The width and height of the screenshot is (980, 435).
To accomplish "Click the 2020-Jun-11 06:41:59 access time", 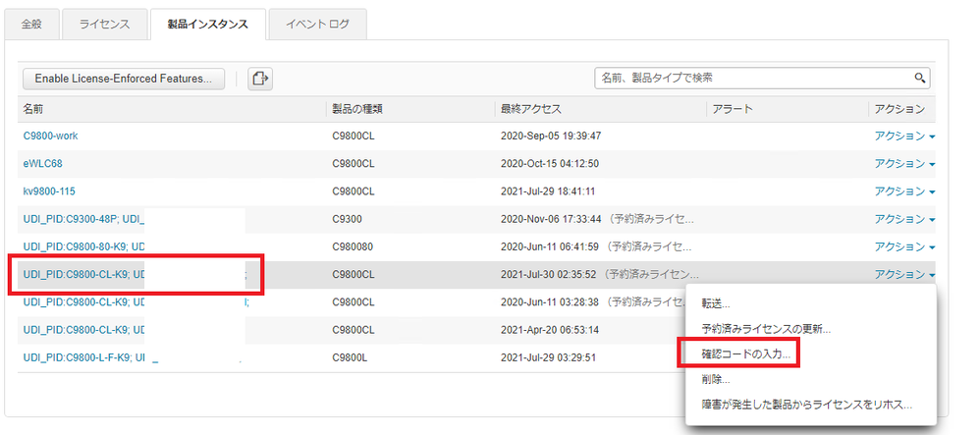I will click(x=550, y=246).
